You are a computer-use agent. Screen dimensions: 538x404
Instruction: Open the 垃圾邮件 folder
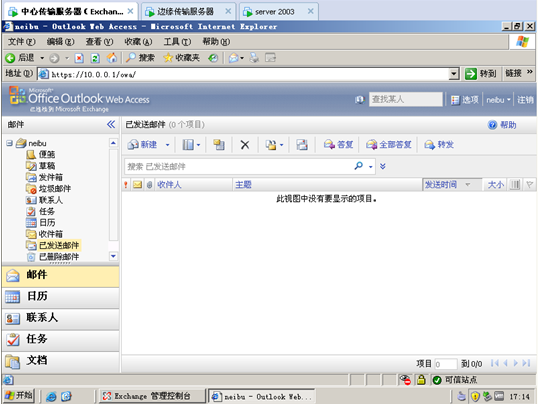(x=48, y=188)
